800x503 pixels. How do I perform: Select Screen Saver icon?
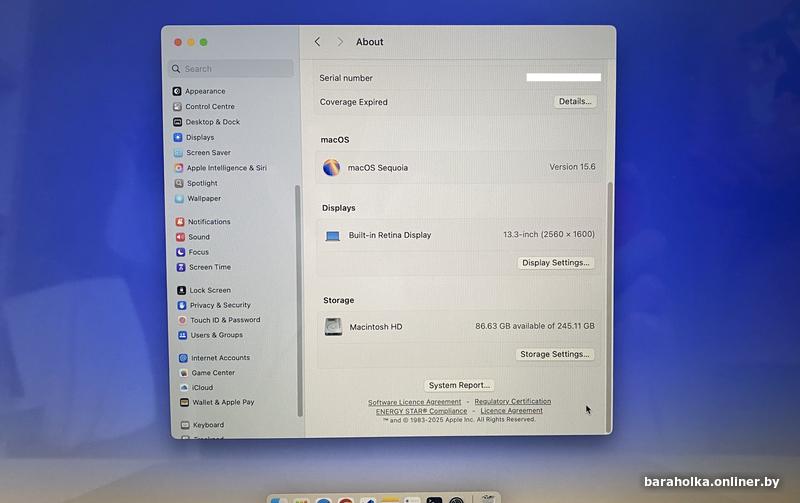coord(178,153)
